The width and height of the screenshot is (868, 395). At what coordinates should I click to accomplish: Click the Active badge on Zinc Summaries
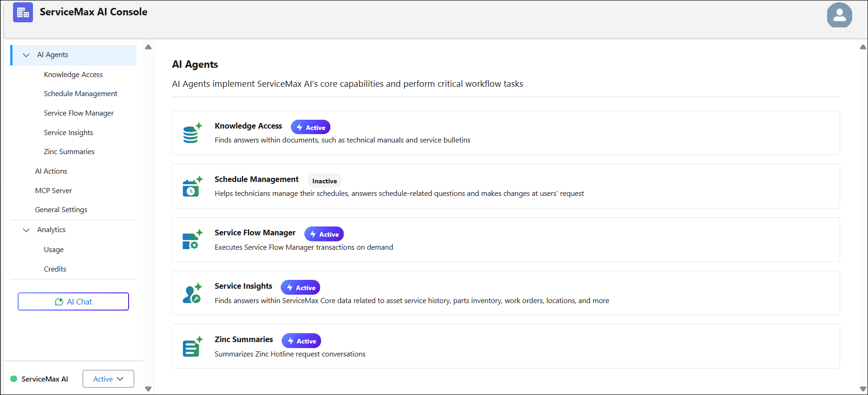click(301, 341)
